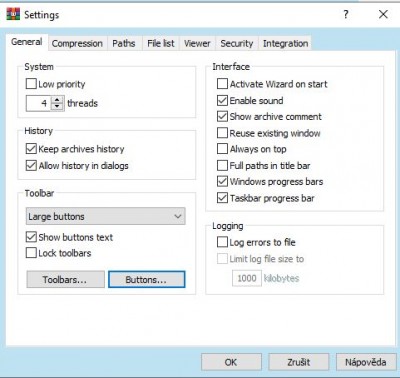Select the Integration tab
Image resolution: width=400 pixels, height=378 pixels.
pyautogui.click(x=285, y=43)
